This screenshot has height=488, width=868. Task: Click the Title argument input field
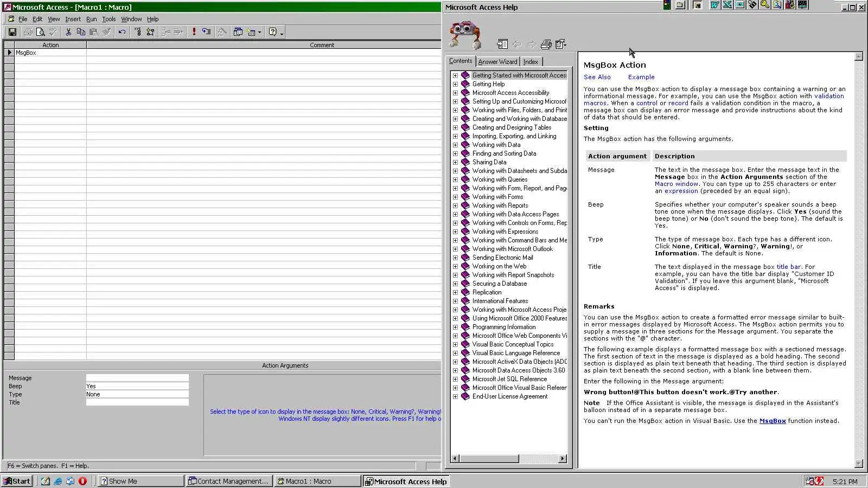tap(137, 402)
